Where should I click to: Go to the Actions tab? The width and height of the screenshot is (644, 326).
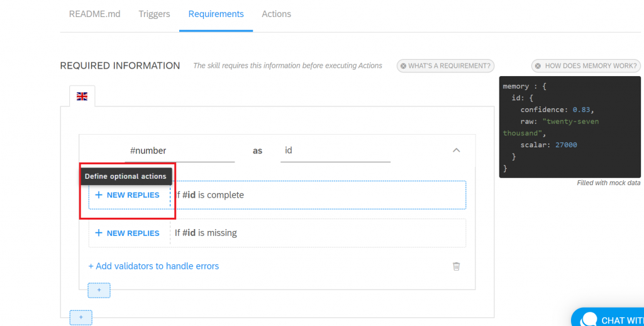pyautogui.click(x=277, y=14)
